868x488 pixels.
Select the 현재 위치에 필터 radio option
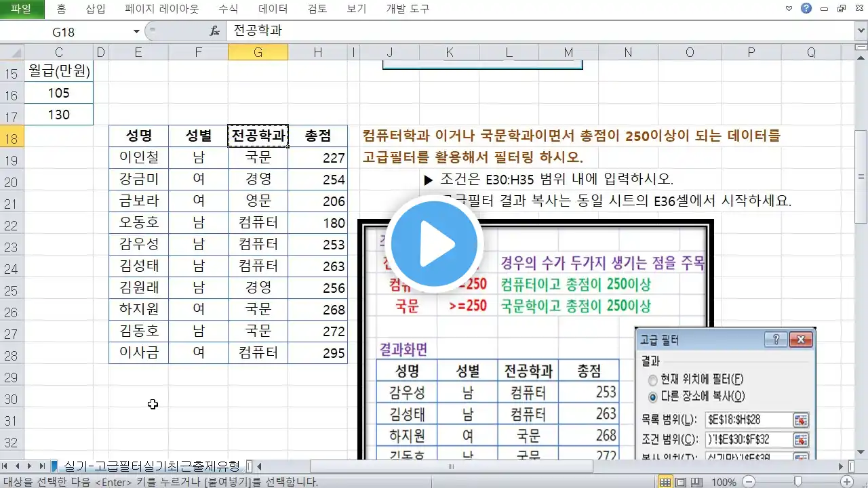[653, 380]
